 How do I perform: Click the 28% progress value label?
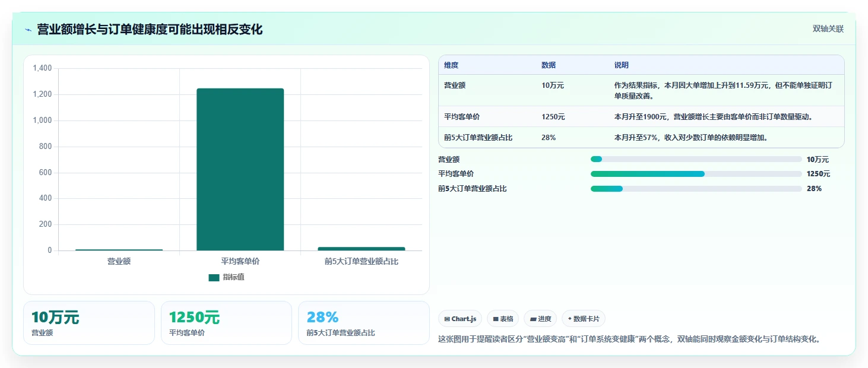point(814,189)
